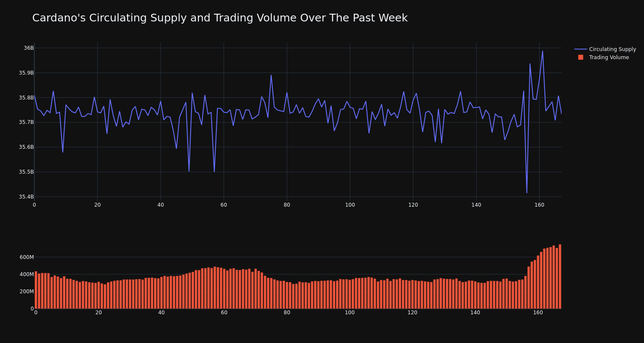644x343 pixels.
Task: Click the highest supply peak near 36B
Action: click(542, 51)
